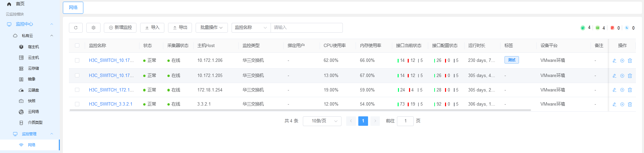Collapse the 私有云 submenu chevron
Image resolution: width=644 pixels, height=153 pixels.
52,36
